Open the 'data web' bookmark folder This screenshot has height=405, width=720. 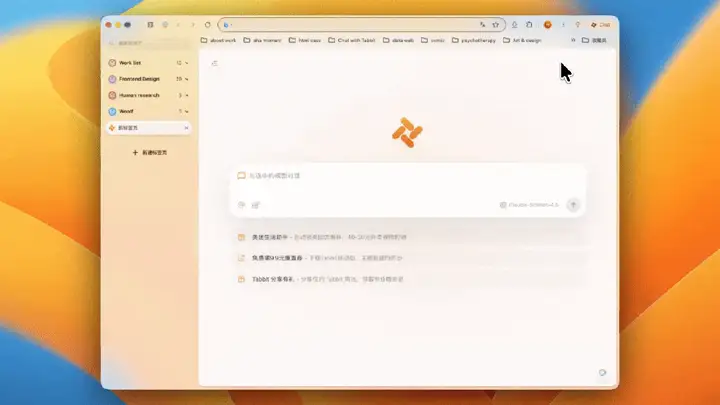pos(398,40)
